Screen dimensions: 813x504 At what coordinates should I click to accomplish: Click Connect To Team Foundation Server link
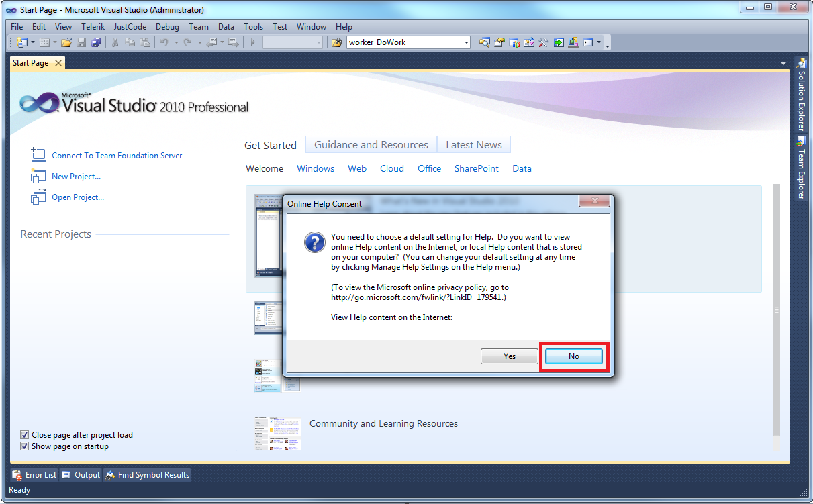tap(117, 155)
